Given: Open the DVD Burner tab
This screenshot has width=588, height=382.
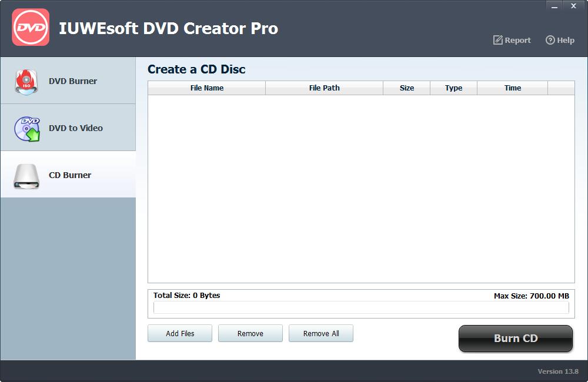Looking at the screenshot, I should [68, 81].
